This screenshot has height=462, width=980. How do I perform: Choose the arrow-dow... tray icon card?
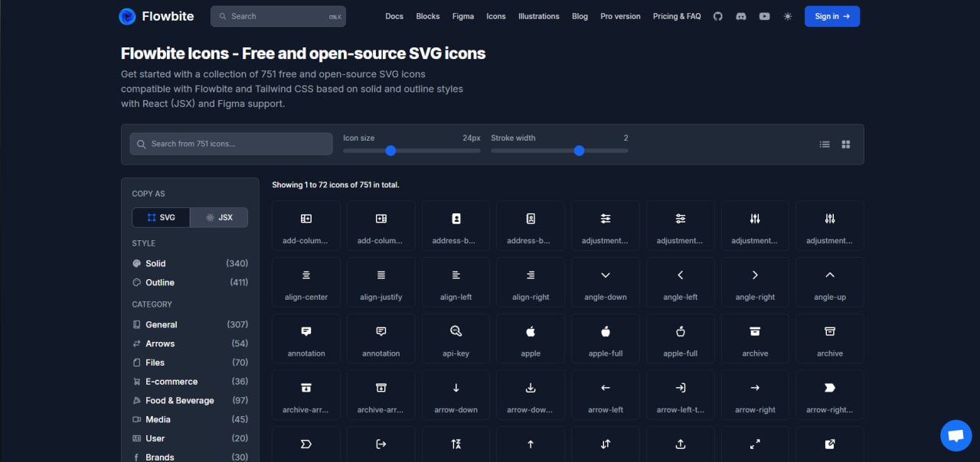(531, 395)
